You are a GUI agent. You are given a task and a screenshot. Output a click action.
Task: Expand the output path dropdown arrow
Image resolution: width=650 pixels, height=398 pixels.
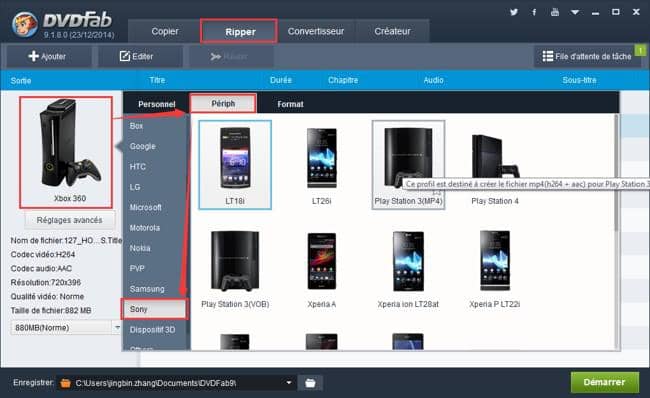click(x=289, y=383)
